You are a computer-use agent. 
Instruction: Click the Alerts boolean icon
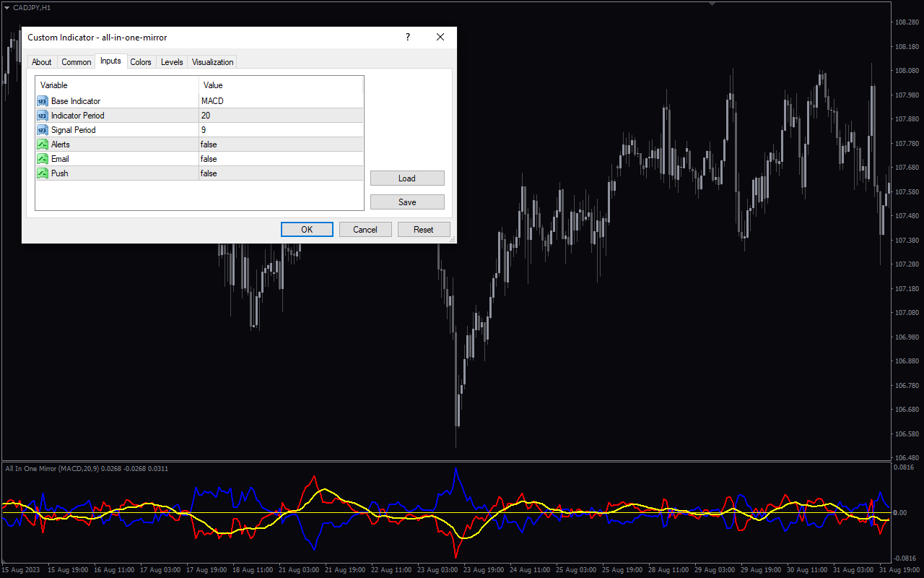point(43,144)
